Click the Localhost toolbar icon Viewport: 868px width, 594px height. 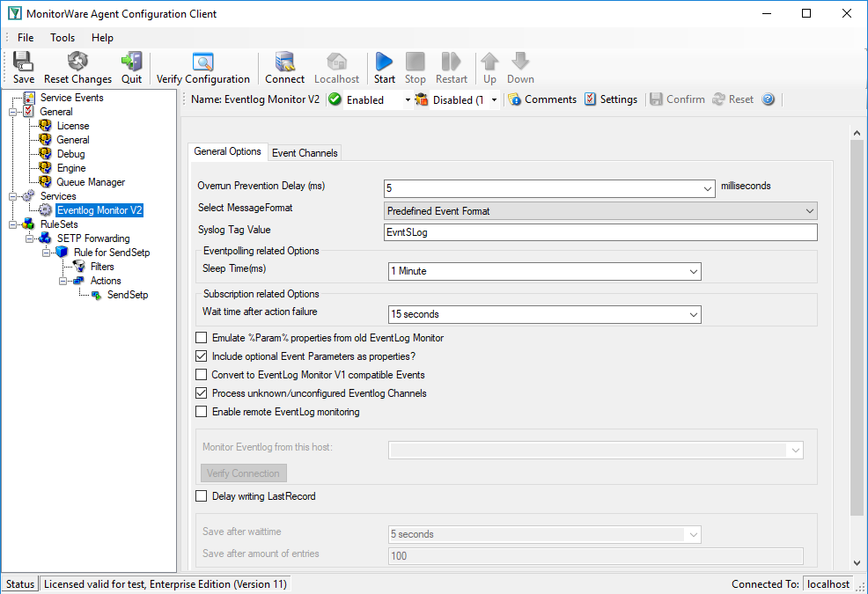click(336, 68)
